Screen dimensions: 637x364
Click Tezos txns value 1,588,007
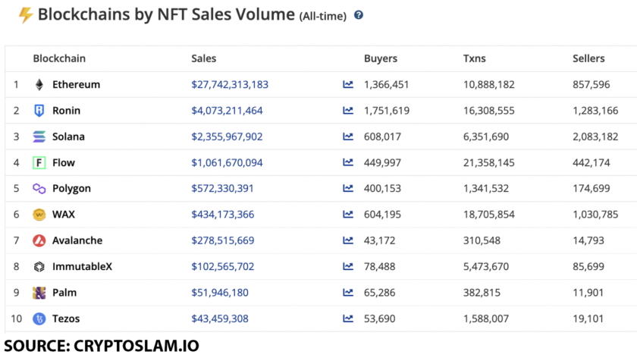coord(486,318)
